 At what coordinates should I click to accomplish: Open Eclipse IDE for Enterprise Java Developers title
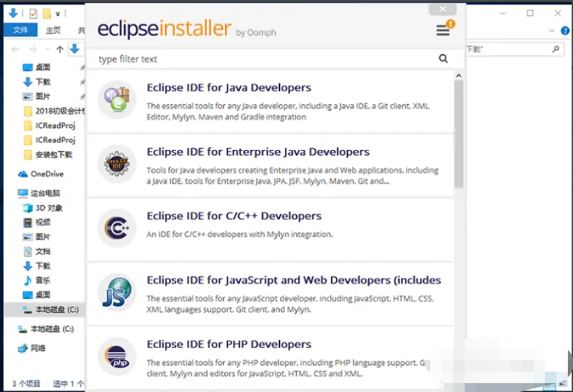pyautogui.click(x=258, y=152)
